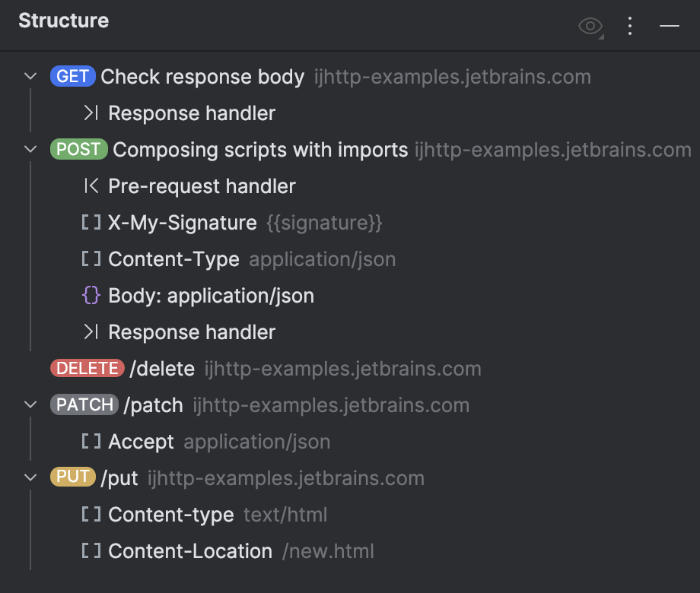
Task: Click the POST method badge
Action: tap(78, 149)
